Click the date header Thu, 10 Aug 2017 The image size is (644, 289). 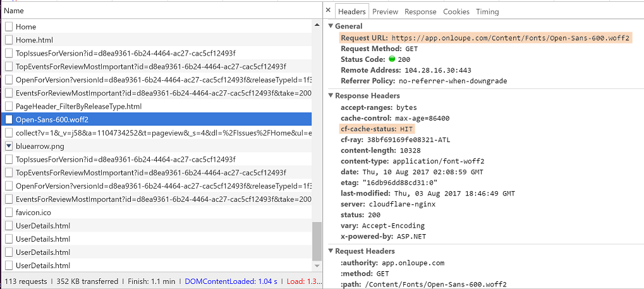412,172
